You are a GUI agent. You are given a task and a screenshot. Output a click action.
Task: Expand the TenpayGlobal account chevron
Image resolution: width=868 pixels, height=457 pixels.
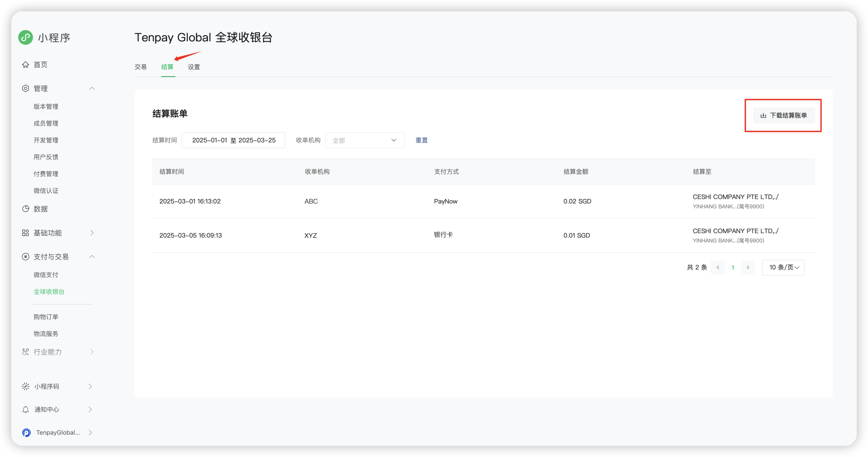pos(90,433)
